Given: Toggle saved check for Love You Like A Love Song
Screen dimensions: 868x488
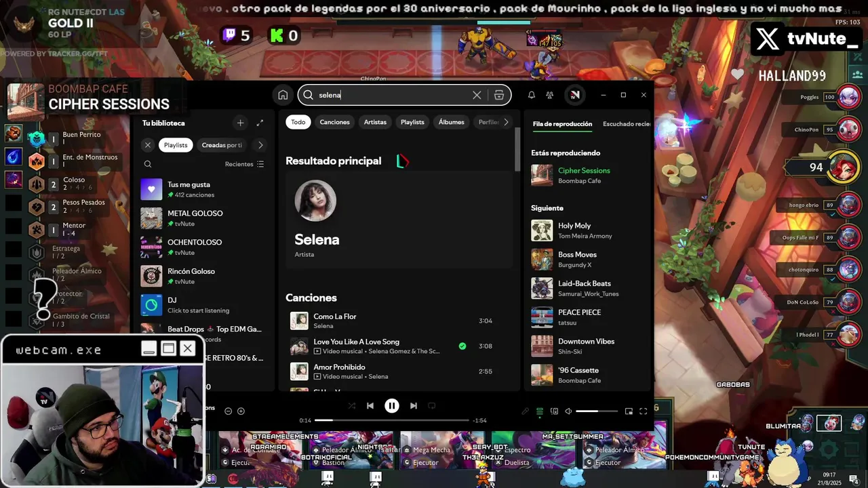Looking at the screenshot, I should (462, 346).
